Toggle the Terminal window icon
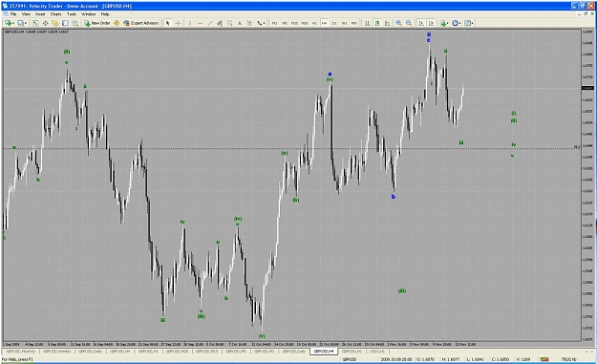 [x=65, y=23]
